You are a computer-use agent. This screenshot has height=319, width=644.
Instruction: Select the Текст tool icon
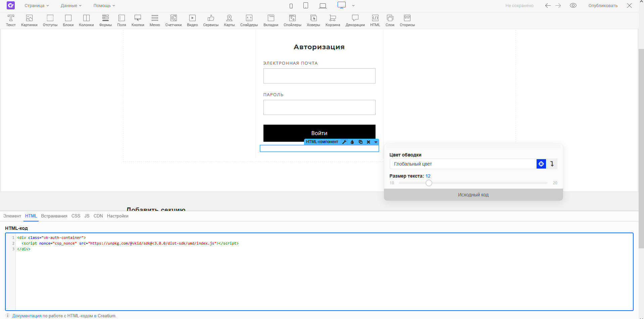11,20
